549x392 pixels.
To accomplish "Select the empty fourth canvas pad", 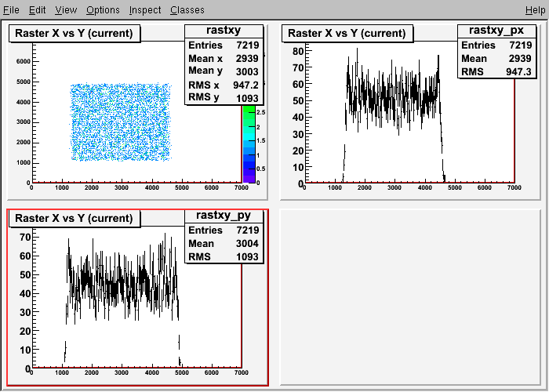I will point(410,297).
